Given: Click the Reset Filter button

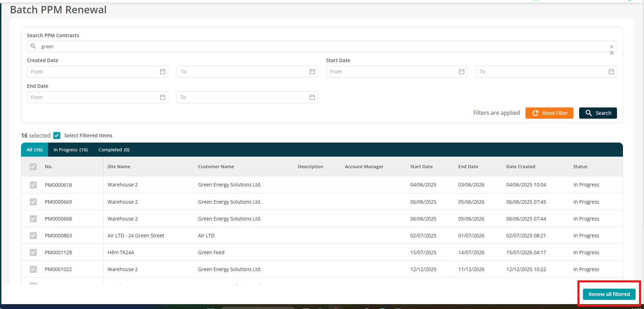Looking at the screenshot, I should [x=549, y=113].
